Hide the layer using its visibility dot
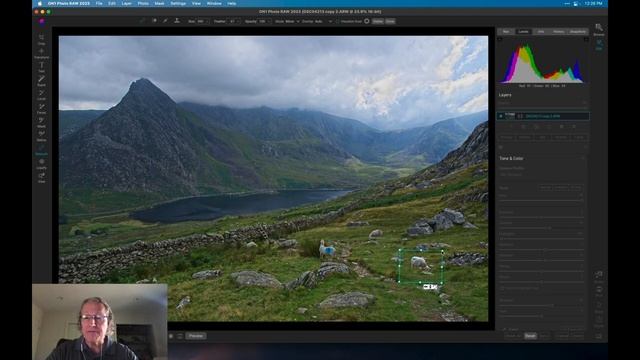640x360 pixels. point(501,116)
